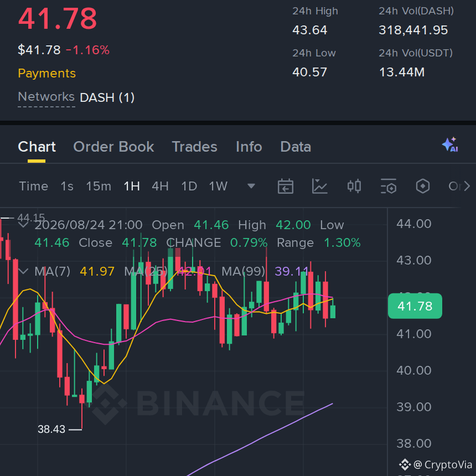Click the hexagon chart settings icon

[423, 186]
